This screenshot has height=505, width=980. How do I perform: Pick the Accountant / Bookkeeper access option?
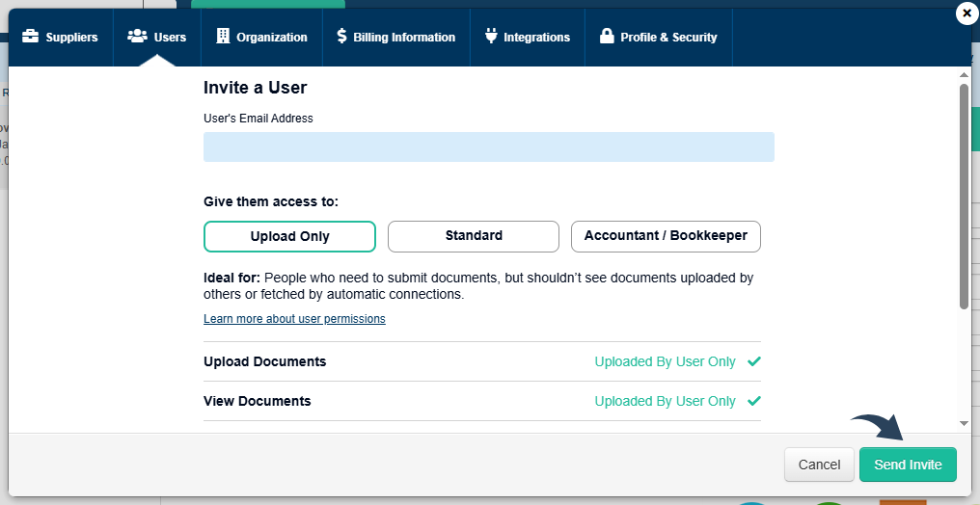tap(666, 236)
